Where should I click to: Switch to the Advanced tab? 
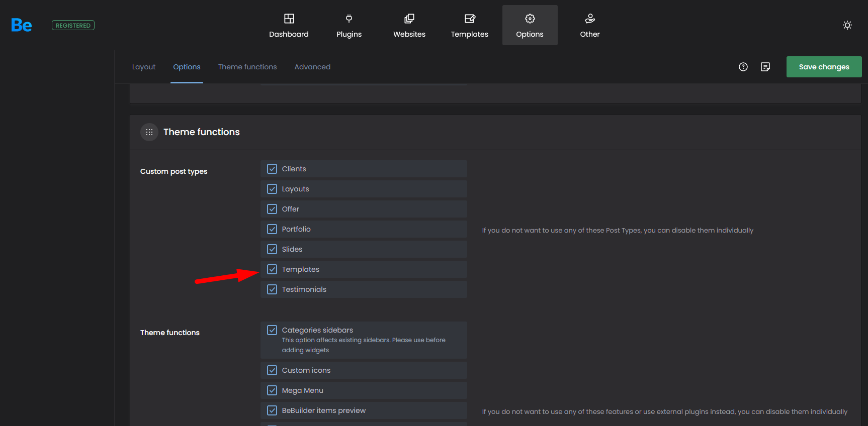click(x=312, y=67)
